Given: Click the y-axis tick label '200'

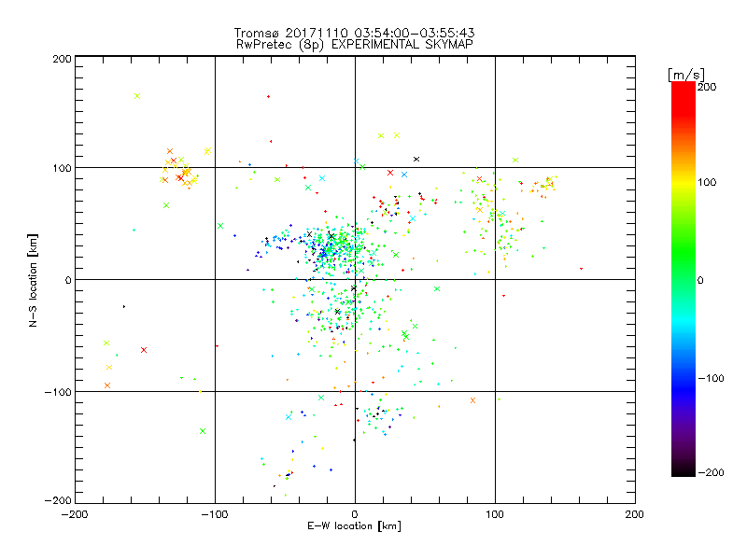Looking at the screenshot, I should pyautogui.click(x=62, y=59).
